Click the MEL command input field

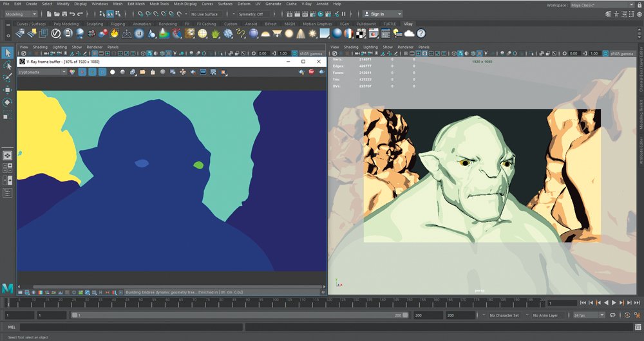coord(131,327)
